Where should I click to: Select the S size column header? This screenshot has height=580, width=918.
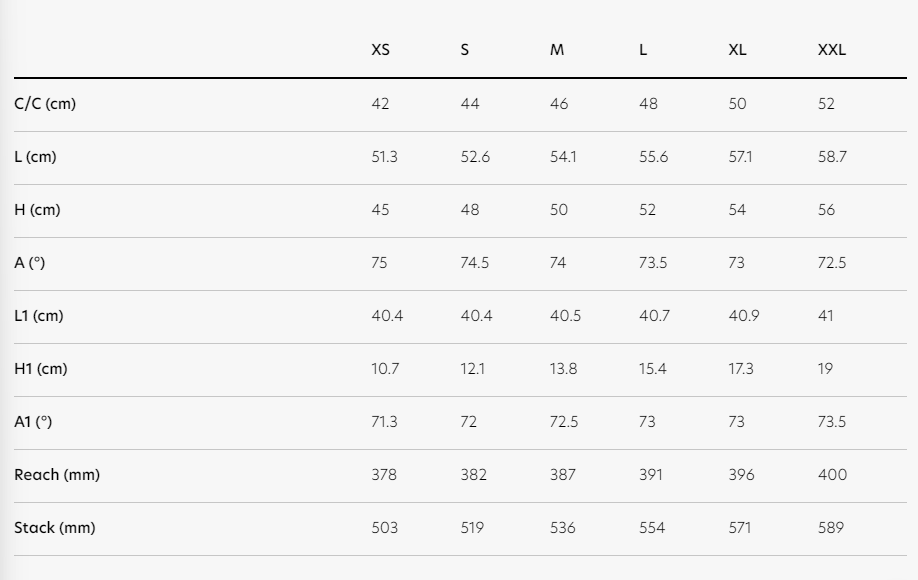pyautogui.click(x=465, y=50)
